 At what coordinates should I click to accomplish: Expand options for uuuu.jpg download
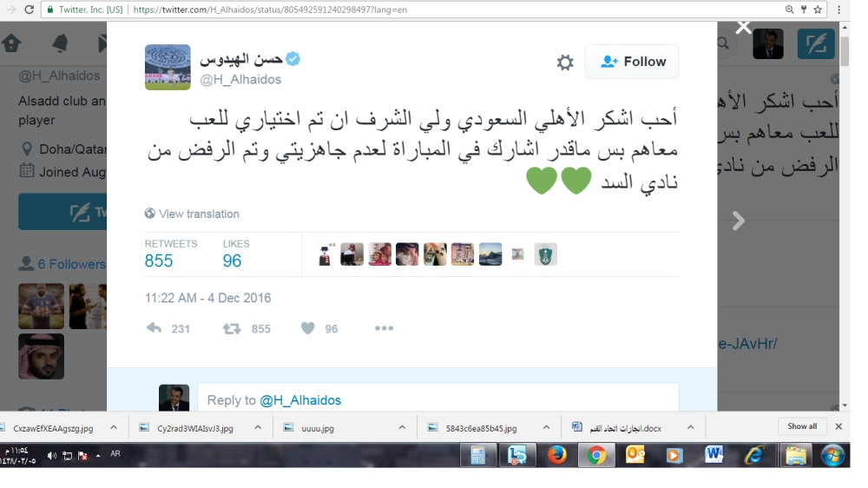pos(402,427)
